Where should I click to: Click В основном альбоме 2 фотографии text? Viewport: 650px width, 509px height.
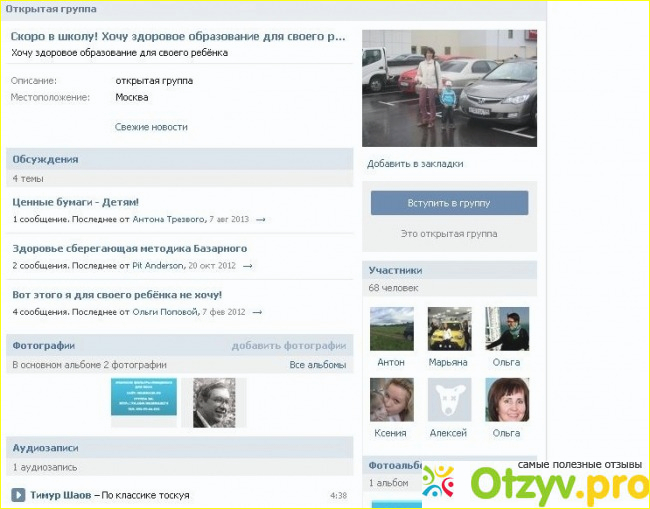[90, 365]
